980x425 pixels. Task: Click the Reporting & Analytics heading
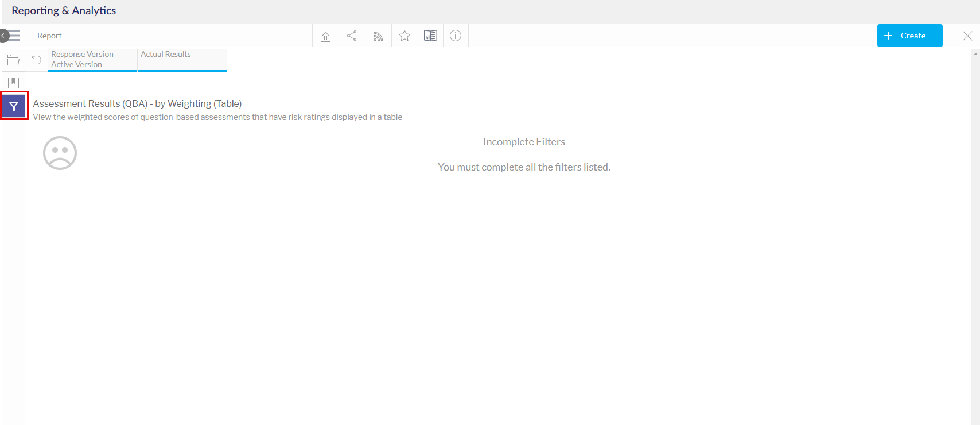pyautogui.click(x=64, y=11)
